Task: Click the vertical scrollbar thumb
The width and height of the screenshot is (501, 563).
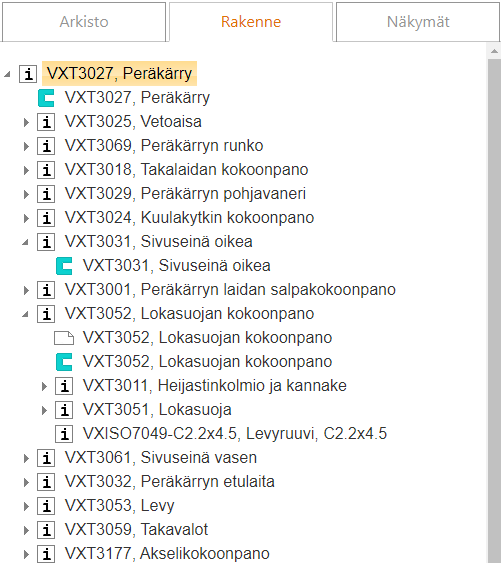Action: click(x=495, y=311)
